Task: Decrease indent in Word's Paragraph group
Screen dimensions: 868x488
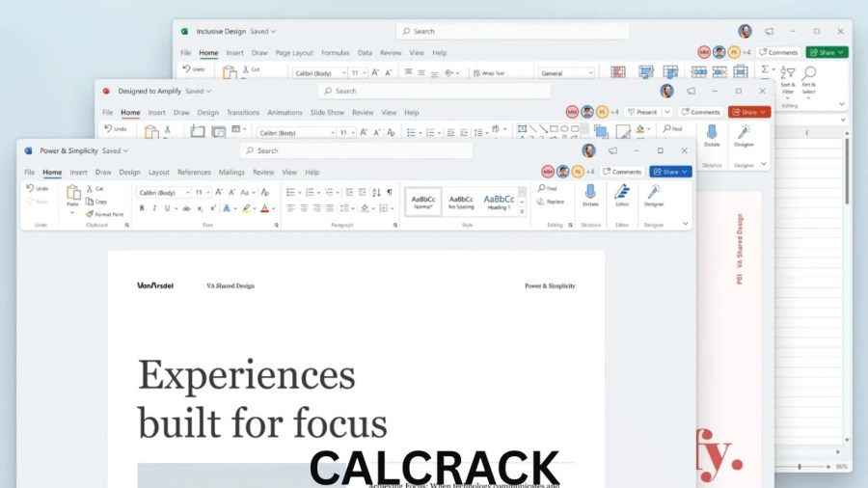Action: click(349, 192)
